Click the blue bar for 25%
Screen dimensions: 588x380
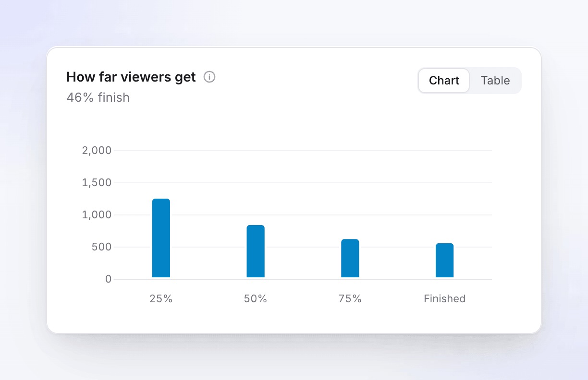(x=161, y=238)
